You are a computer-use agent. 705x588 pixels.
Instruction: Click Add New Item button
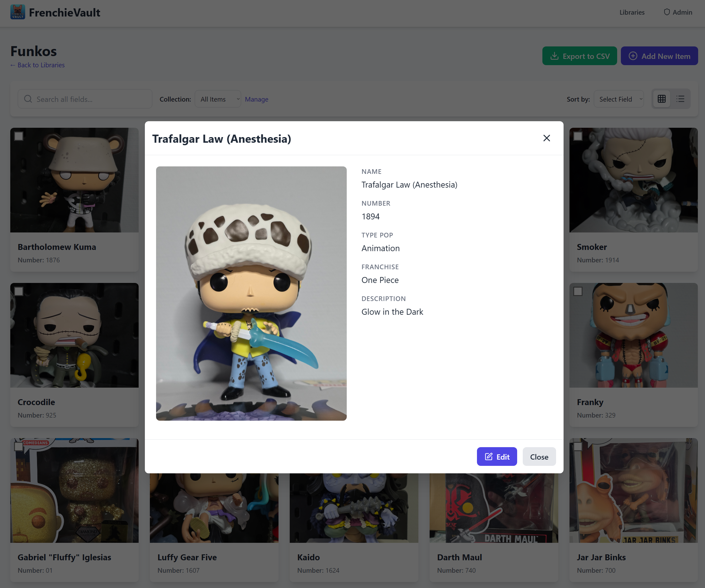659,56
